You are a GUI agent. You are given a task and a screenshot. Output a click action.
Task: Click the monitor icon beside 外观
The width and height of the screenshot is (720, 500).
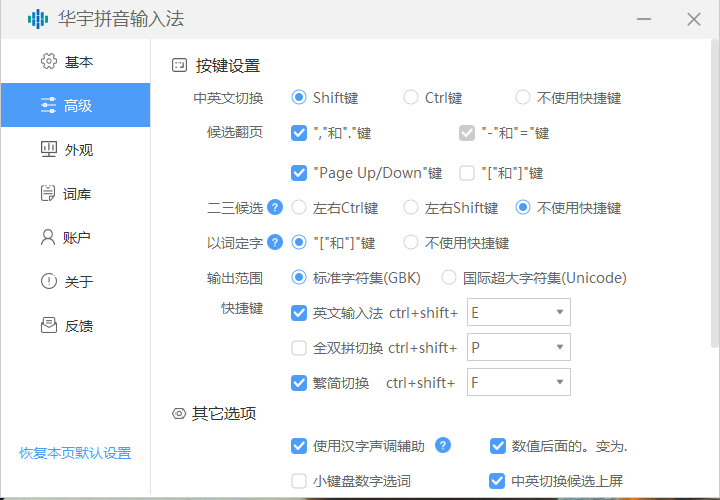click(x=48, y=150)
